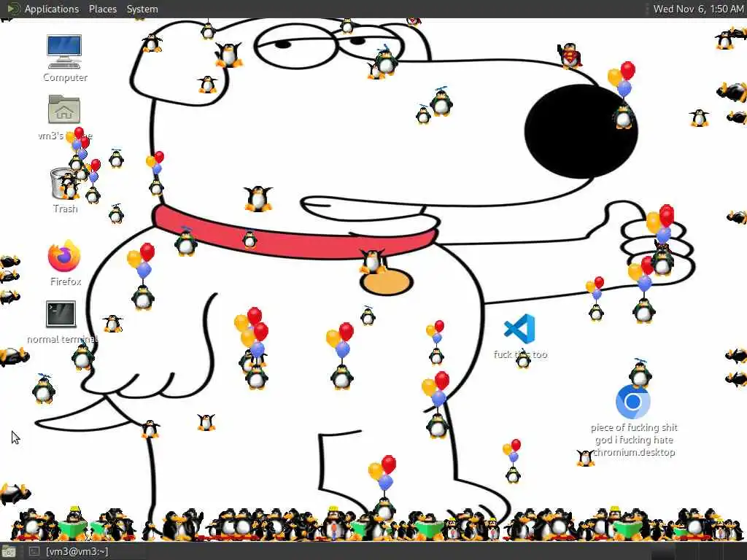Select the Trash desktop icon
The height and width of the screenshot is (560, 747).
[x=65, y=183]
